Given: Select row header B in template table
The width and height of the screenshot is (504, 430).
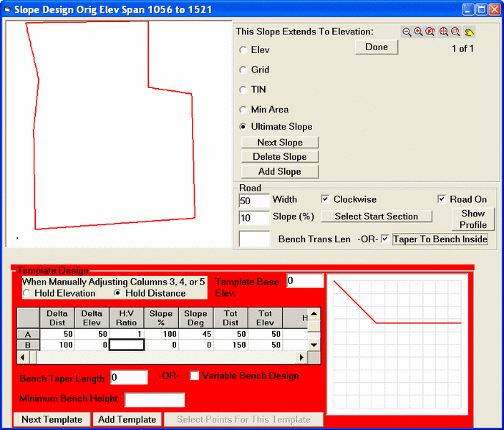Looking at the screenshot, I should pos(29,345).
